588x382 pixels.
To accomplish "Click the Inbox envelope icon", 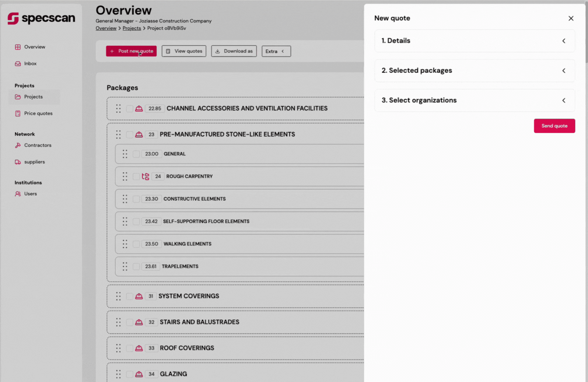I will coord(18,64).
